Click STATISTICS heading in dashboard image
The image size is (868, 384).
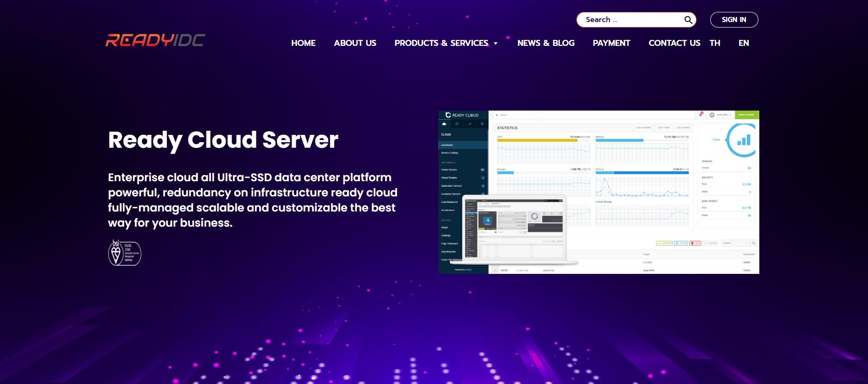click(507, 128)
